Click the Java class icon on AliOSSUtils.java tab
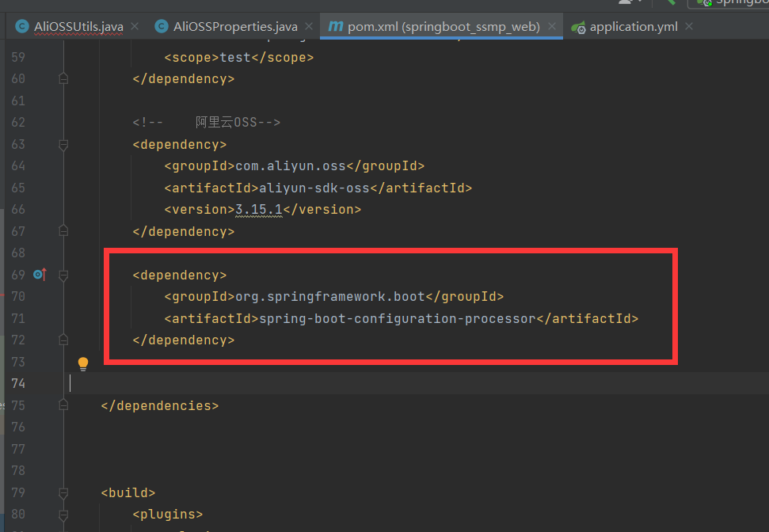769x532 pixels. point(22,26)
